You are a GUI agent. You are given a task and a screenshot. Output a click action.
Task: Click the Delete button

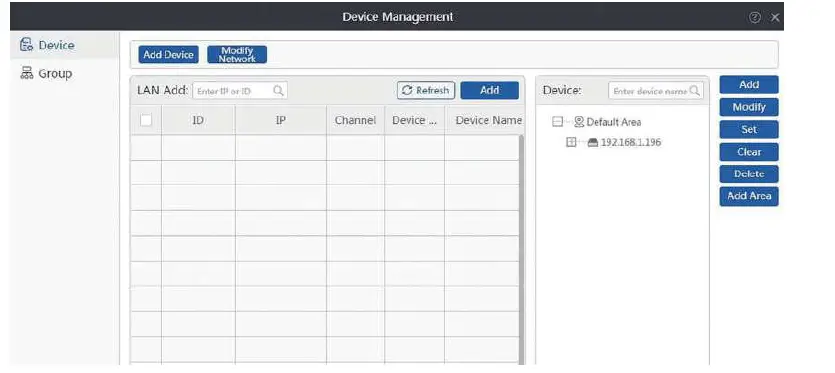tap(749, 174)
